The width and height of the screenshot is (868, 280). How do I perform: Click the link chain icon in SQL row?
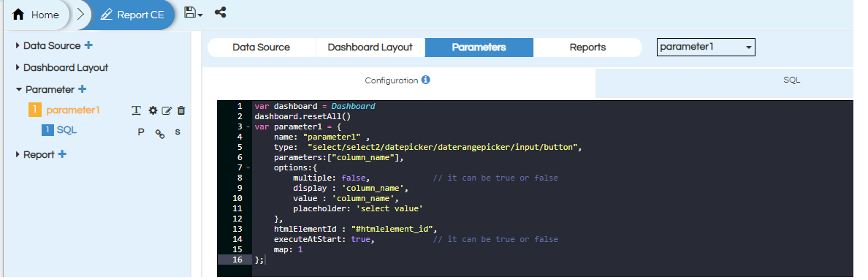(159, 133)
